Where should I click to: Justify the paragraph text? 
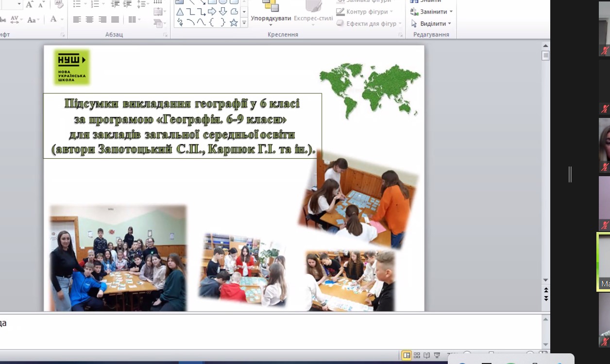coord(115,19)
